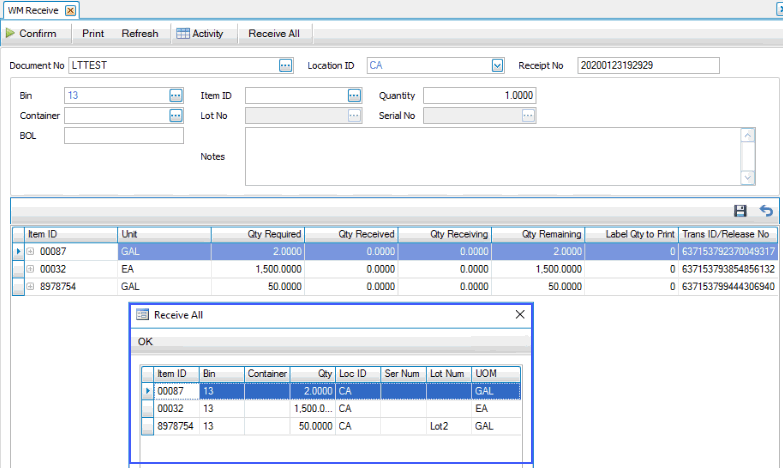
Task: Open the Activity grid view
Action: click(200, 33)
